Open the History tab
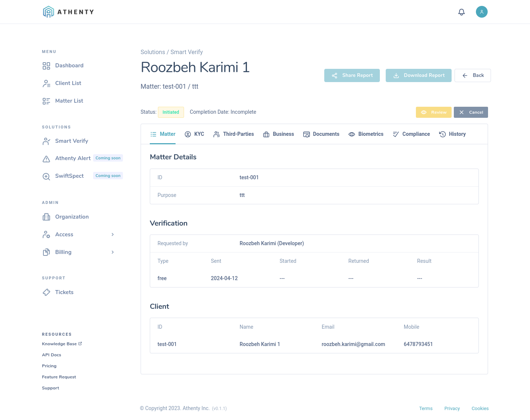Viewport: 530px width, 420px height. (452, 134)
